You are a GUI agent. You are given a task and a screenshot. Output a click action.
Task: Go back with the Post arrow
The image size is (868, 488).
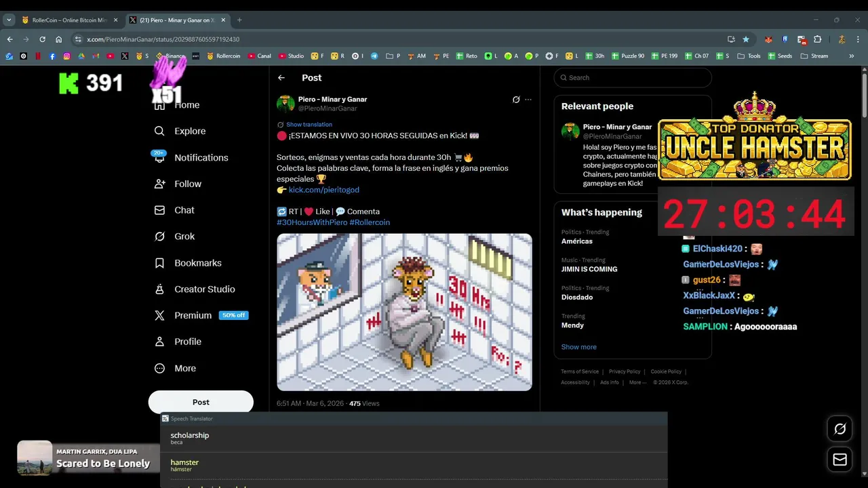[x=281, y=78]
